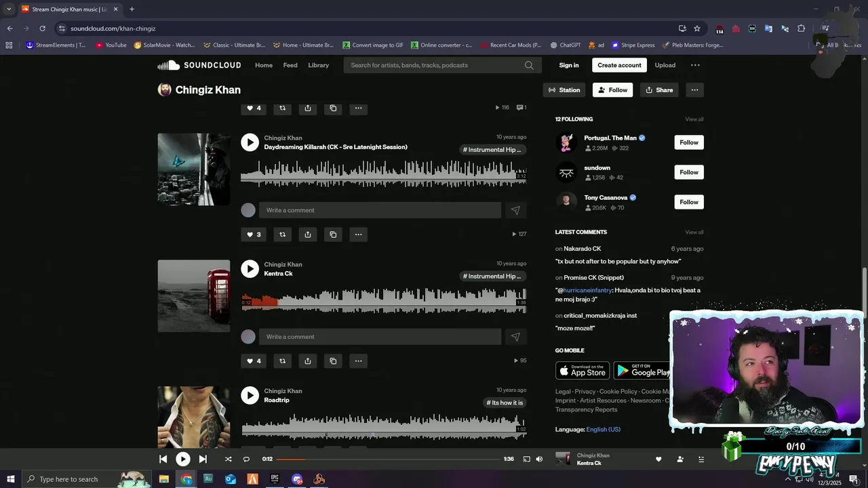868x488 pixels.
Task: Toggle repeat in player bar
Action: [246, 459]
